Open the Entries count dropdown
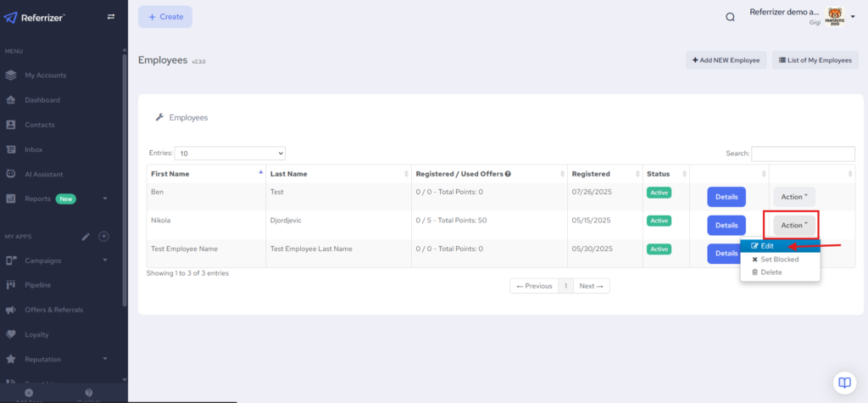This screenshot has height=403, width=868. [231, 154]
